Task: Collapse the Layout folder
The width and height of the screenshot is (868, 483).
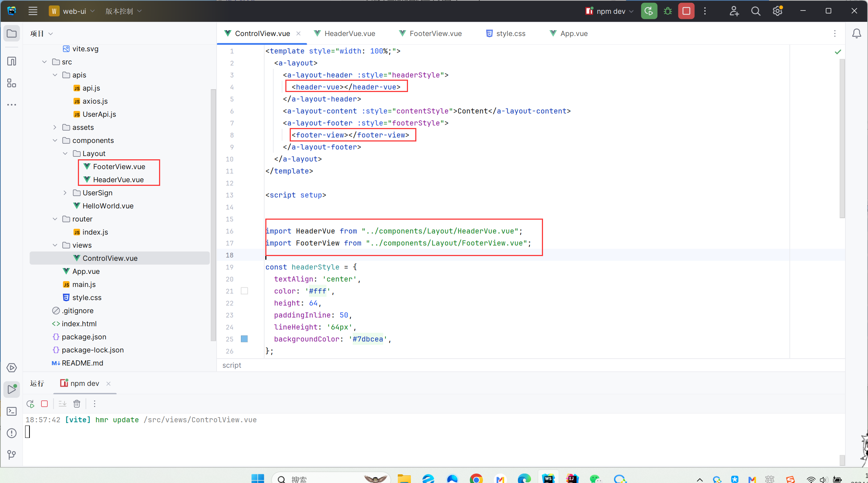Action: (x=65, y=153)
